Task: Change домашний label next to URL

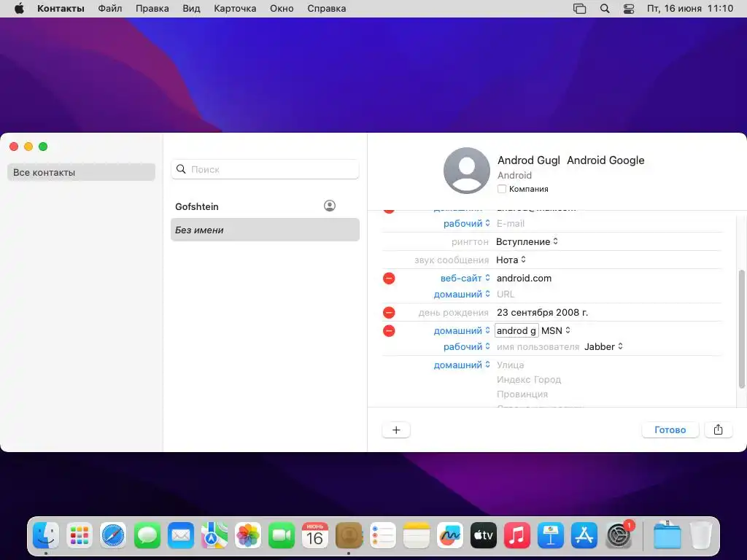Action: 462,295
